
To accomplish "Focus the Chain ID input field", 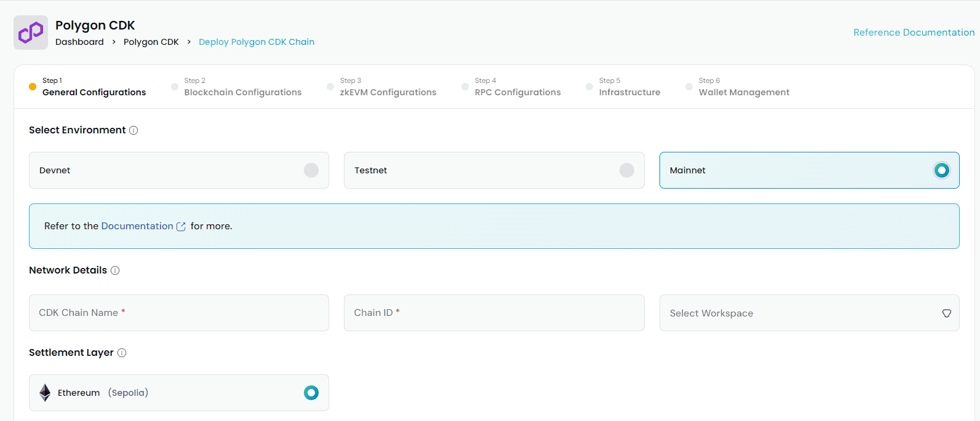I will pos(494,313).
